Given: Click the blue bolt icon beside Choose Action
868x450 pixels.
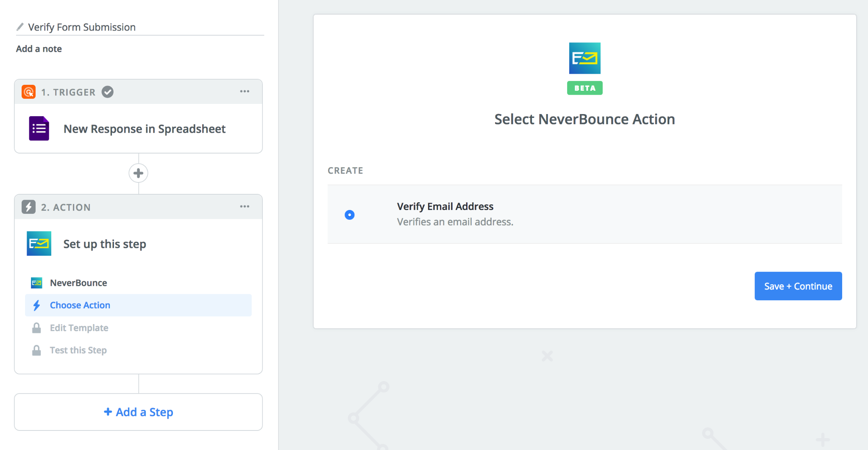Looking at the screenshot, I should point(37,305).
